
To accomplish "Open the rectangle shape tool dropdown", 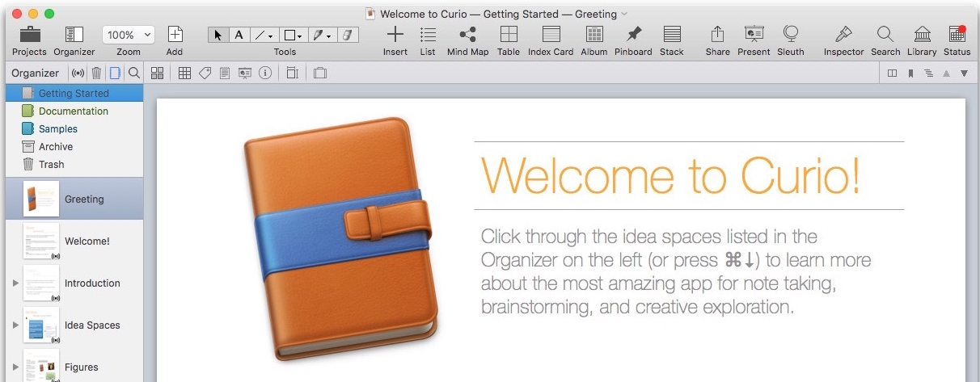I will [x=293, y=35].
